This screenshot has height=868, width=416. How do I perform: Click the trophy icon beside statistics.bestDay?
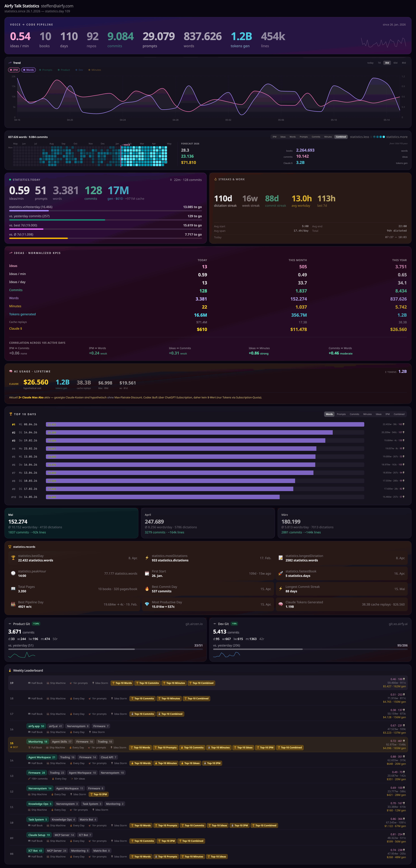(13, 558)
